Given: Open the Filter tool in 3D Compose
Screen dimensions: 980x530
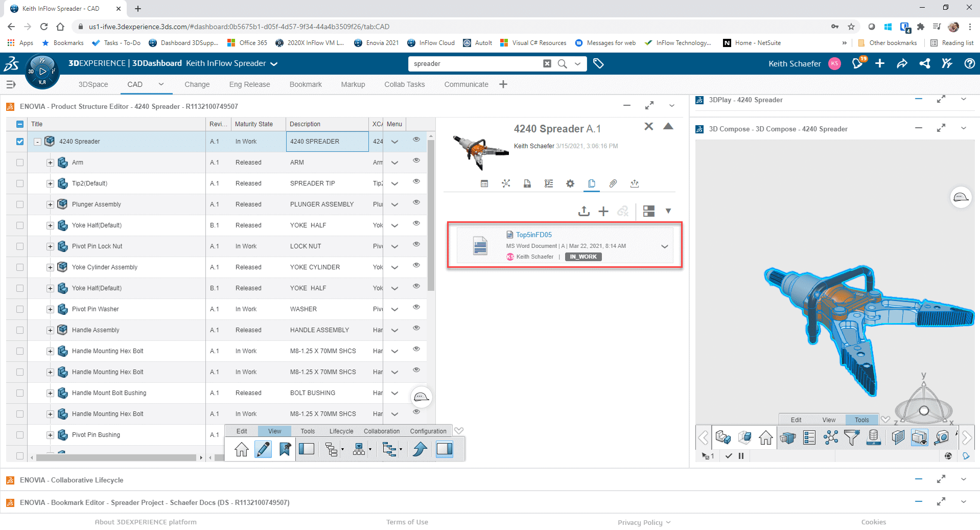Looking at the screenshot, I should pos(851,438).
